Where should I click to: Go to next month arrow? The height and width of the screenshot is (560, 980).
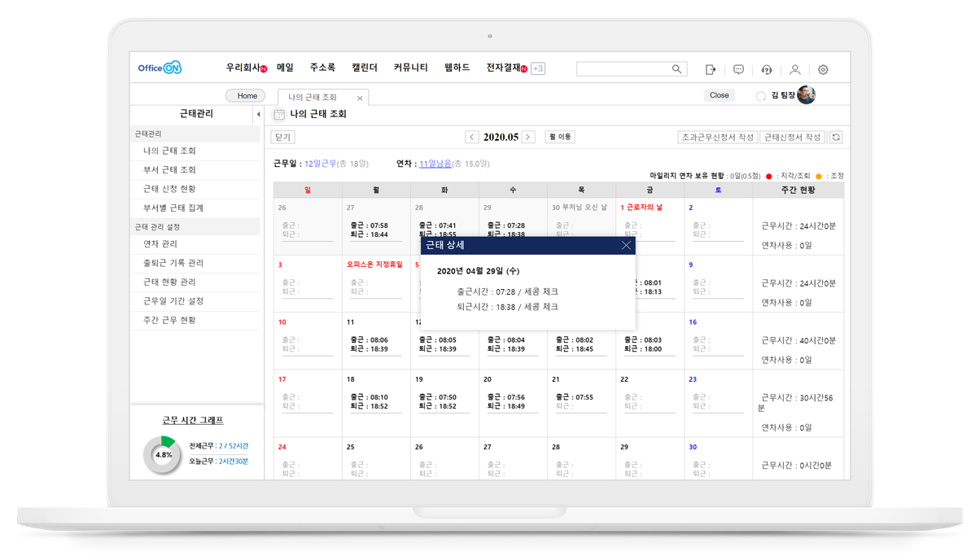(x=528, y=138)
